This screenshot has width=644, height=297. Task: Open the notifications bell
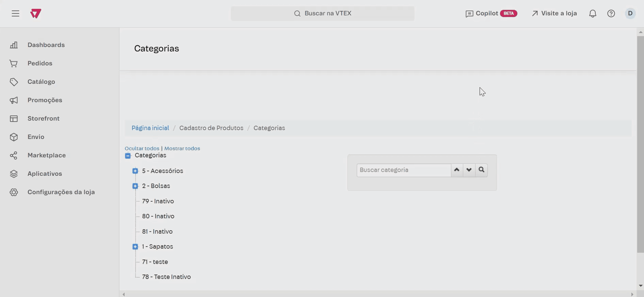[x=593, y=14]
